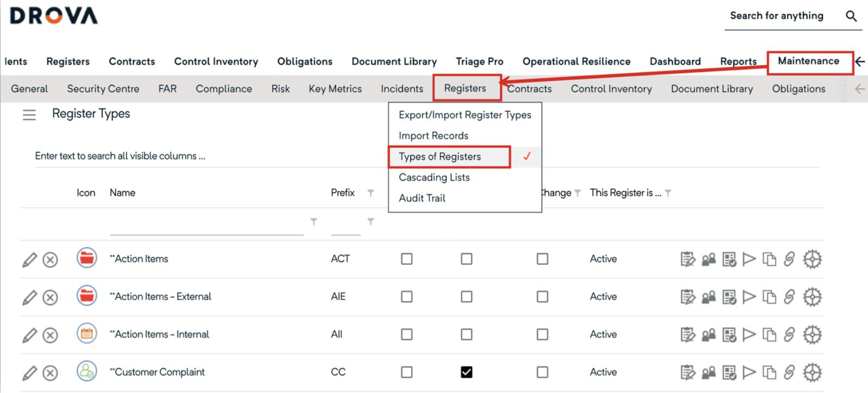Switch to the Security Centre sub-tab
The image size is (868, 393).
click(103, 88)
